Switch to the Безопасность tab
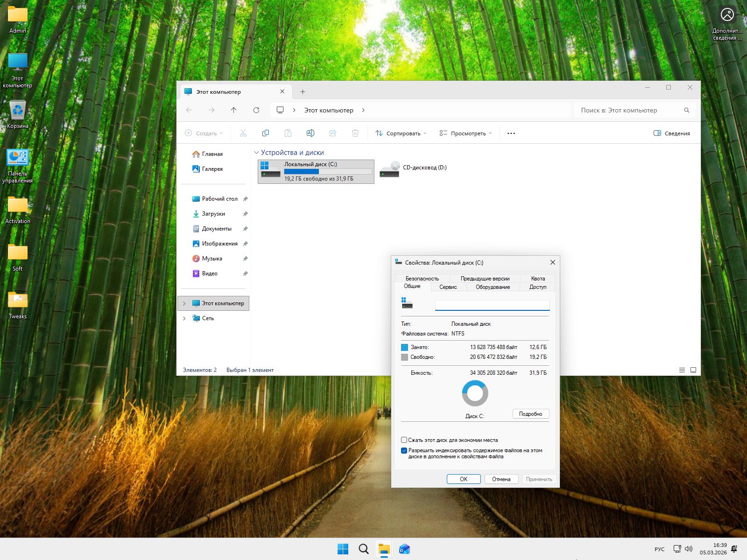The height and width of the screenshot is (560, 747). tap(422, 279)
